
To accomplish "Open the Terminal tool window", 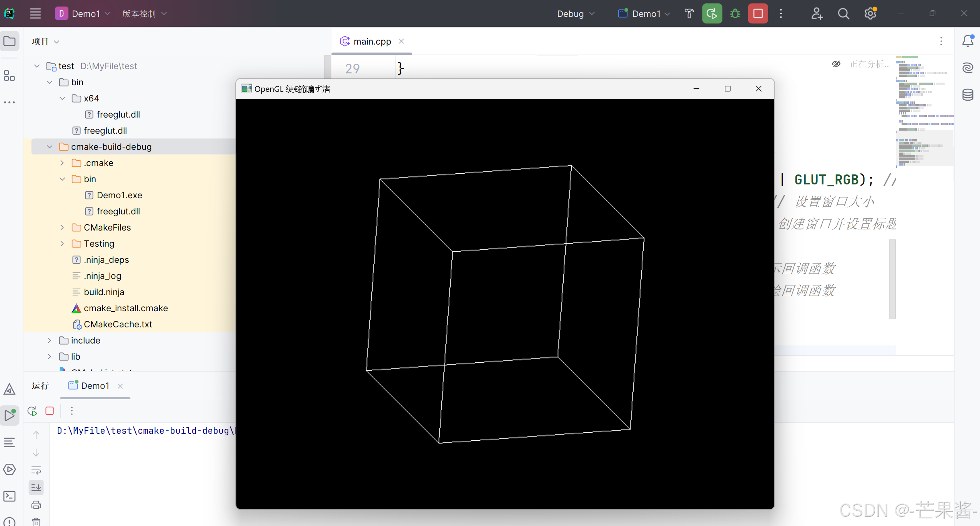I will [10, 496].
